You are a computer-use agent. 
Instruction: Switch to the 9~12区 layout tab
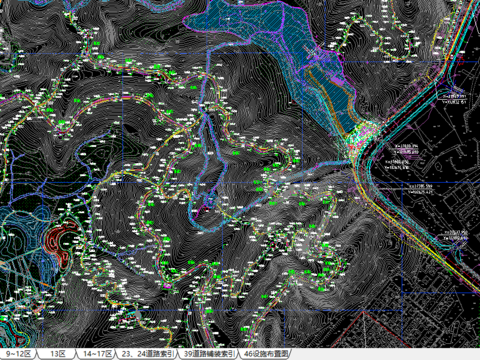18,354
